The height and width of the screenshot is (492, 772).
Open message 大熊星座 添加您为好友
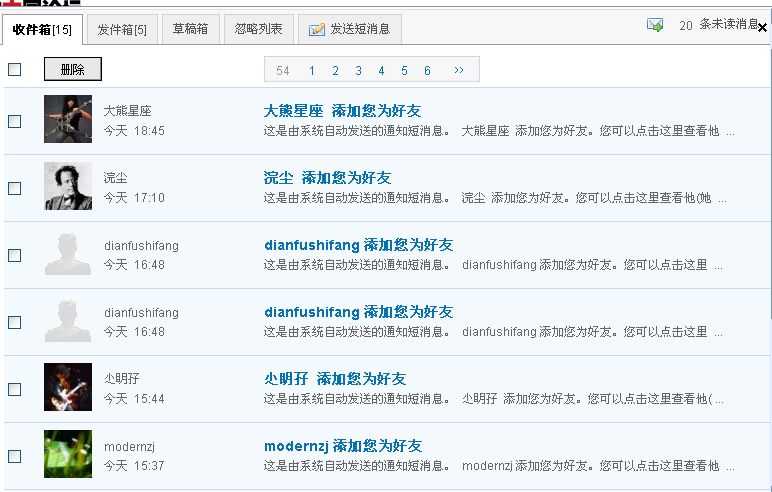point(343,111)
